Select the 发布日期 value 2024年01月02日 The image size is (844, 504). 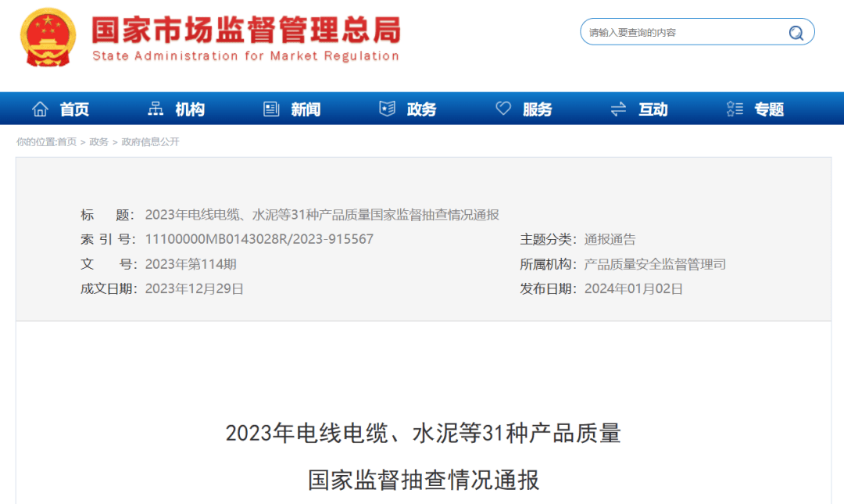634,288
